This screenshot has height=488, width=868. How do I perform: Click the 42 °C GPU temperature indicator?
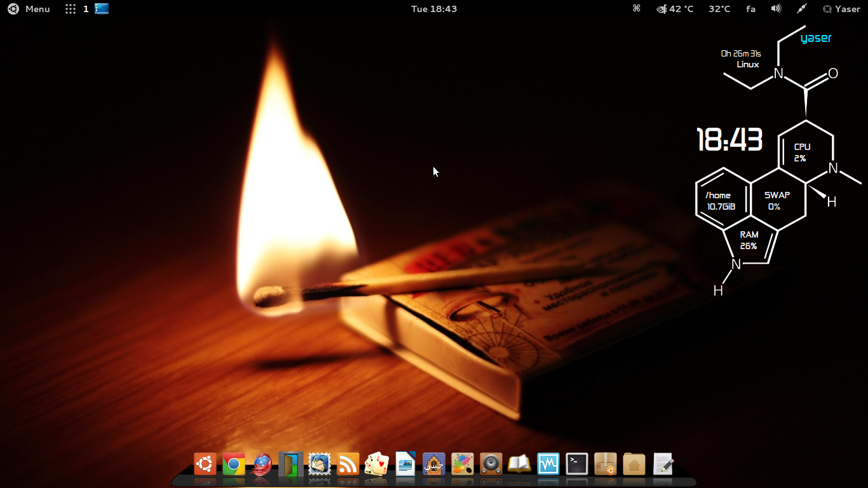[675, 9]
